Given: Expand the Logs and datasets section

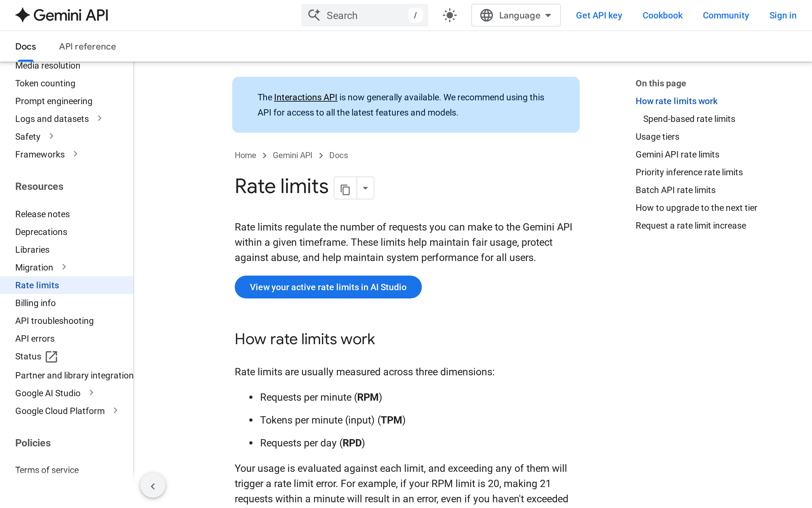Looking at the screenshot, I should [x=100, y=119].
